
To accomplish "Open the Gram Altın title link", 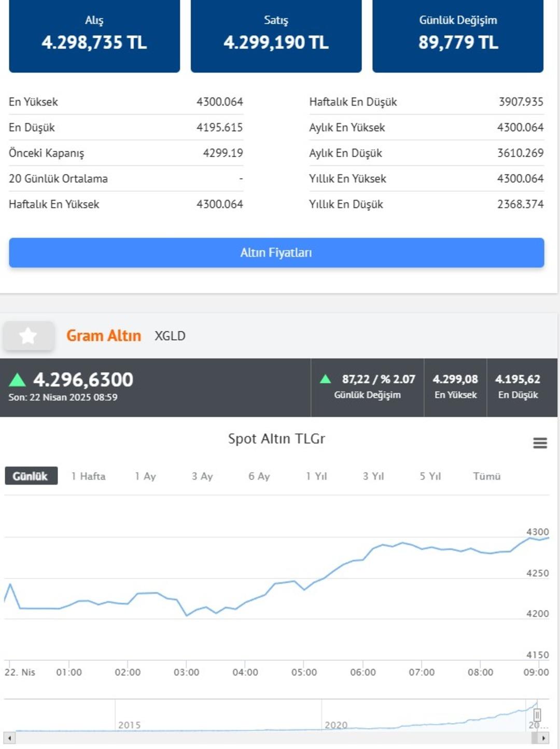I will click(x=104, y=336).
